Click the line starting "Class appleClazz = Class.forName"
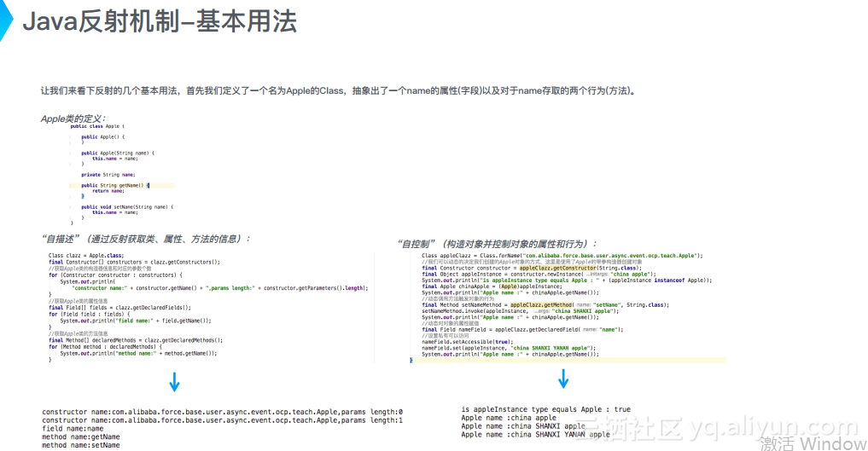Screen dimensions: 868x451 [x=562, y=256]
